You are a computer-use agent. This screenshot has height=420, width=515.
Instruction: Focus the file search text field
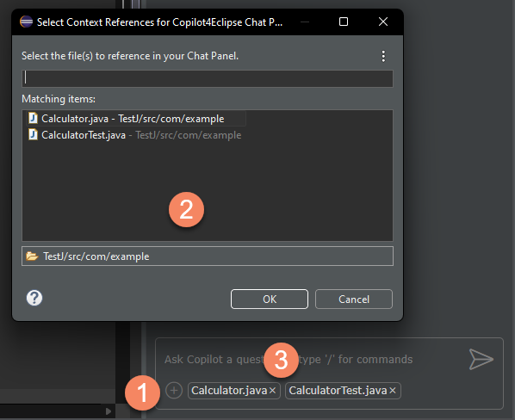pos(208,78)
